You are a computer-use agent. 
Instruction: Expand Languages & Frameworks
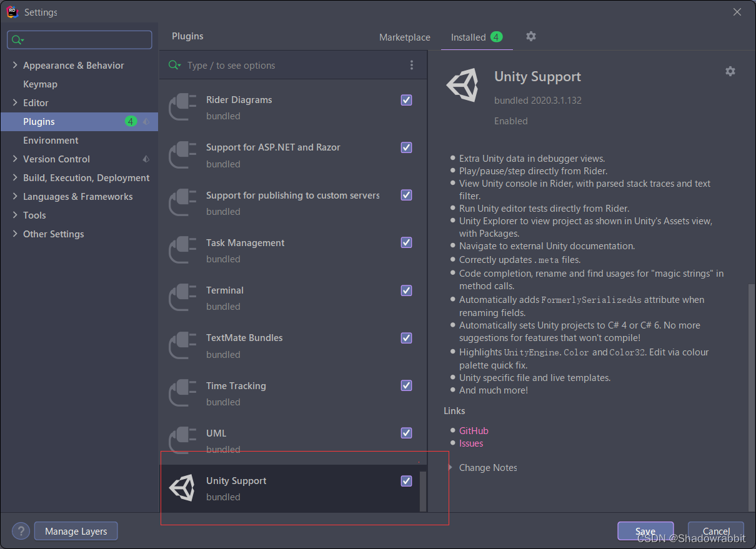(x=15, y=196)
